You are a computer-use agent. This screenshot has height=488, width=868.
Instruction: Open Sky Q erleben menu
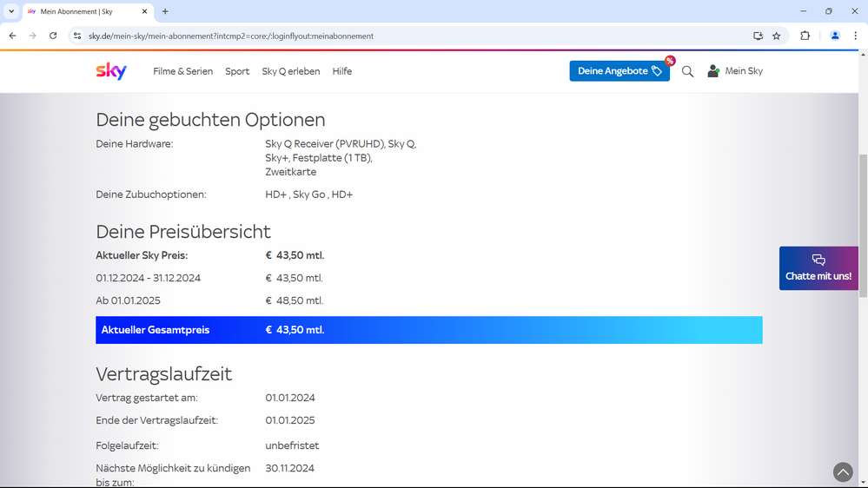click(x=290, y=71)
